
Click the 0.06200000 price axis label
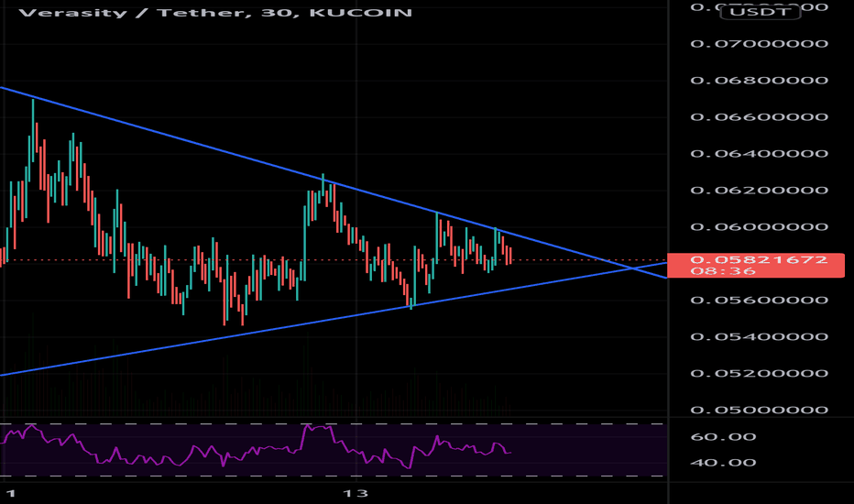click(760, 191)
